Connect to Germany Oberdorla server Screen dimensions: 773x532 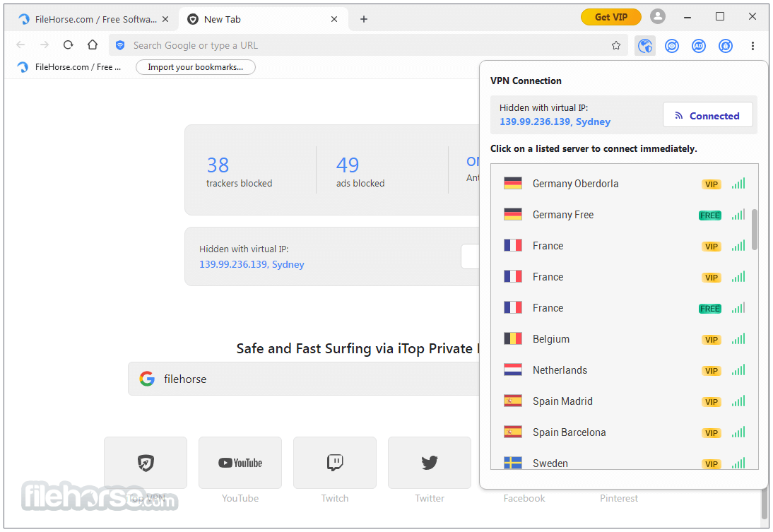(x=624, y=184)
